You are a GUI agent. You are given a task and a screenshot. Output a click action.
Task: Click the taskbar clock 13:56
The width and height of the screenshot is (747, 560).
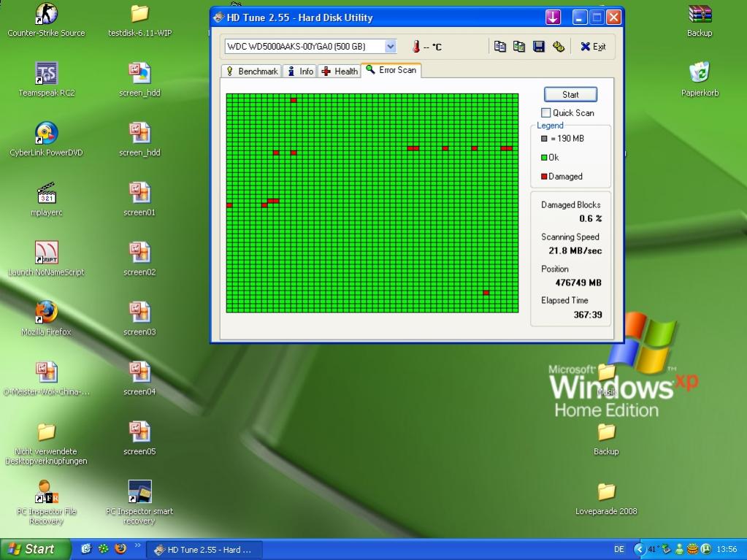click(727, 549)
